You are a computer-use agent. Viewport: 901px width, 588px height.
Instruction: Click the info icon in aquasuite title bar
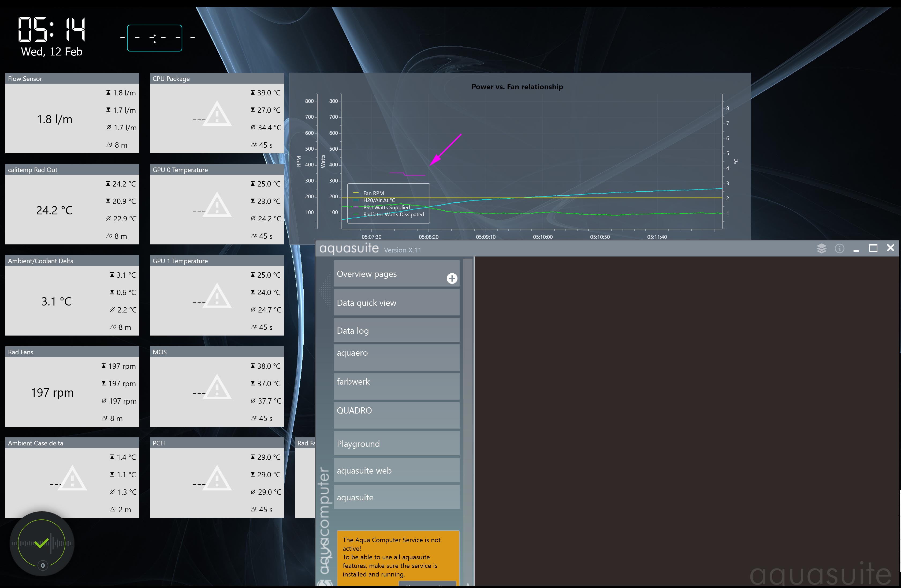(839, 248)
